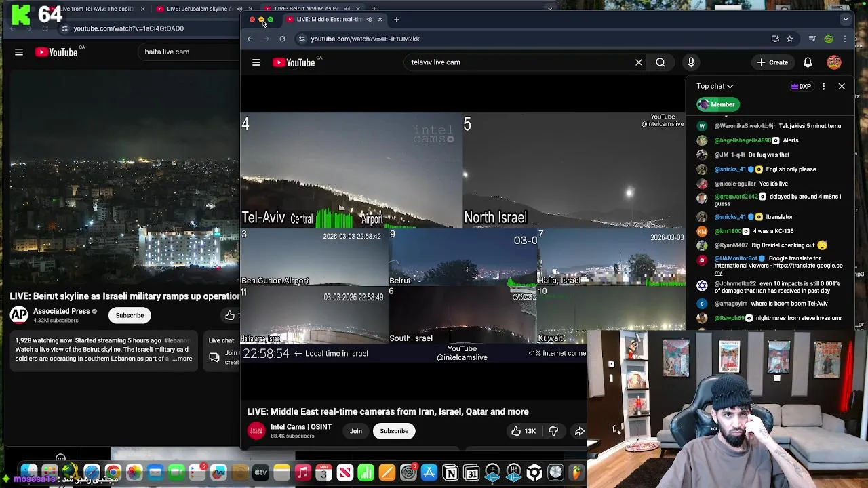Mute the Beirut skyline tab audio
The width and height of the screenshot is (868, 488).
point(347,9)
